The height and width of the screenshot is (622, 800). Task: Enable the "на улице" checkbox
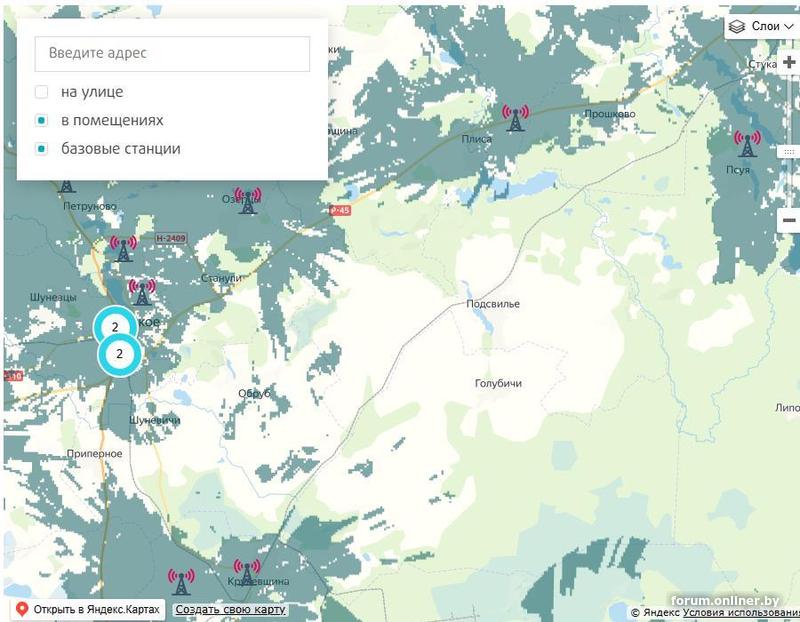tap(41, 92)
